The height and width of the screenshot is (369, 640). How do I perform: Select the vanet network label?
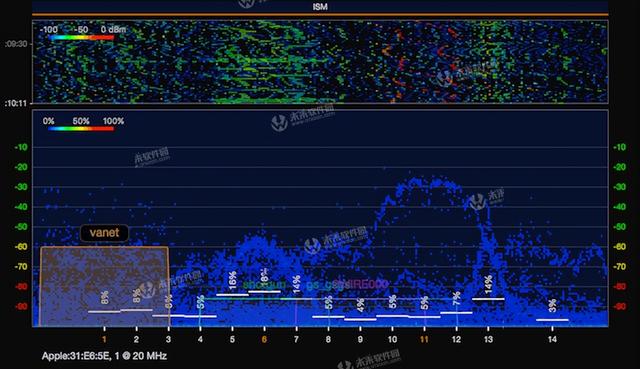pyautogui.click(x=104, y=233)
